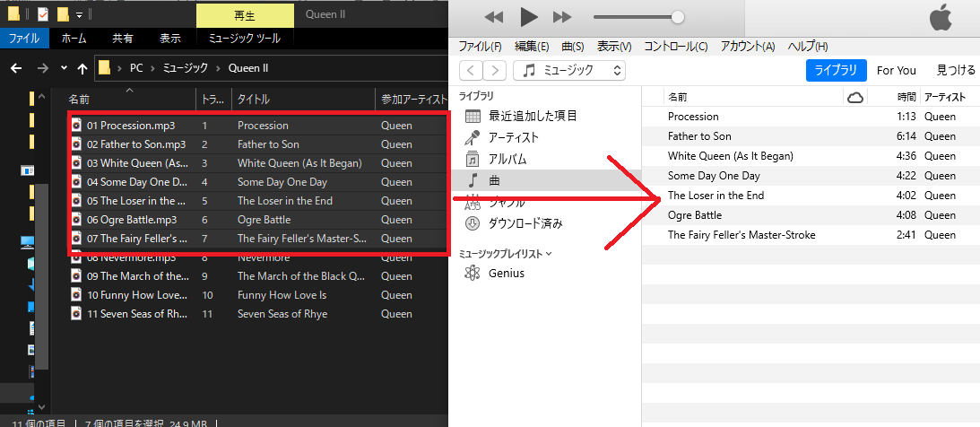Open the Genius playlist
Viewport: 980px width, 427px height.
point(507,274)
